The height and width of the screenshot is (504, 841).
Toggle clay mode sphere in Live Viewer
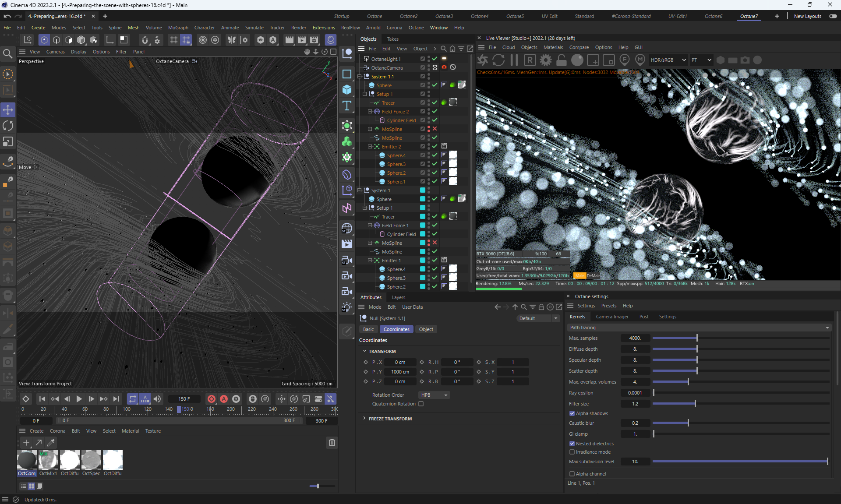point(577,60)
